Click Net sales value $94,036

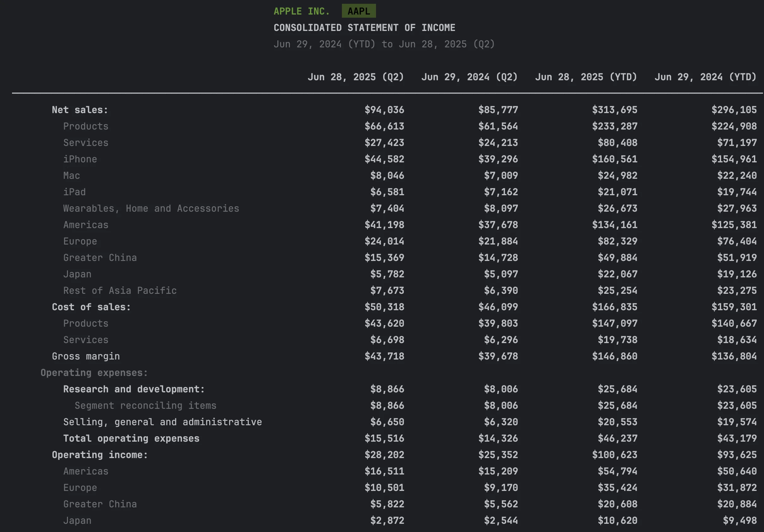click(x=384, y=110)
